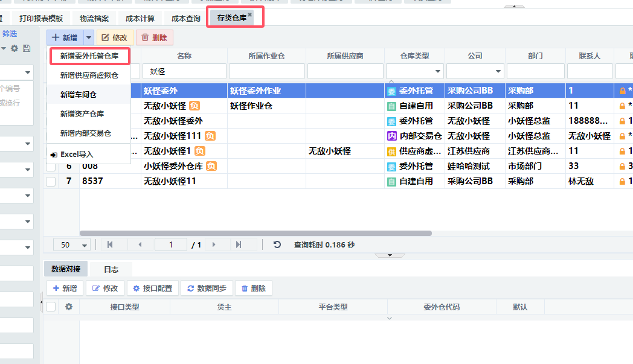Check the checkbox for row 7 (8537)
Image resolution: width=633 pixels, height=364 pixels.
(51, 181)
